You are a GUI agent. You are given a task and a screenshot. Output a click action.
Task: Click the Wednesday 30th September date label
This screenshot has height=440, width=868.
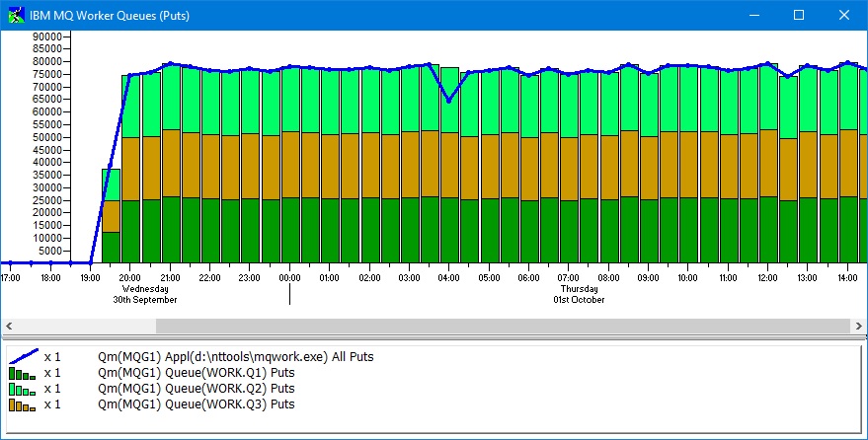tap(145, 294)
